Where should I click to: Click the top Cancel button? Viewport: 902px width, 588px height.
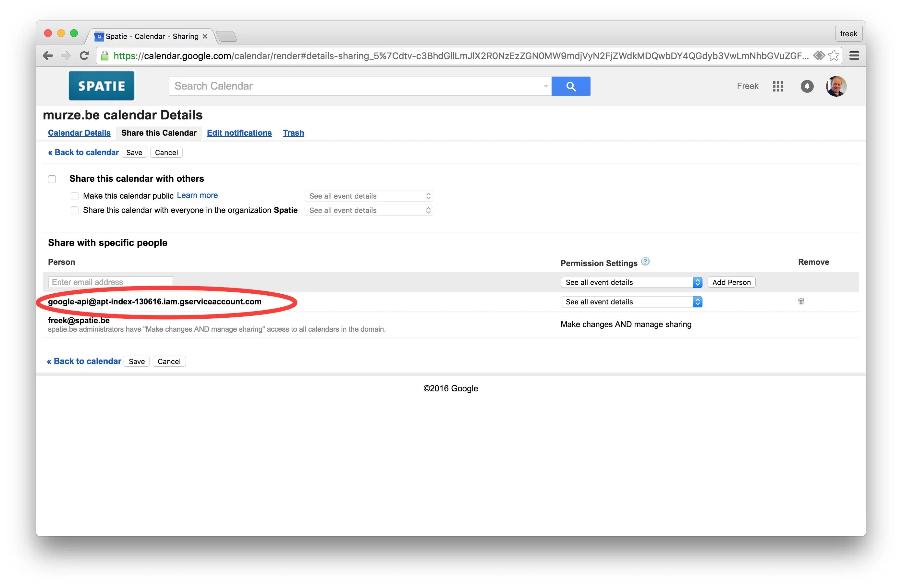[x=166, y=153]
